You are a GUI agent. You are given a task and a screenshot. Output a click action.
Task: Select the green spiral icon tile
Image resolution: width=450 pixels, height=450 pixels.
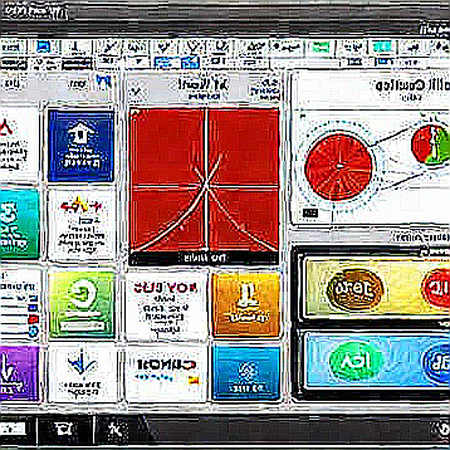click(x=82, y=304)
